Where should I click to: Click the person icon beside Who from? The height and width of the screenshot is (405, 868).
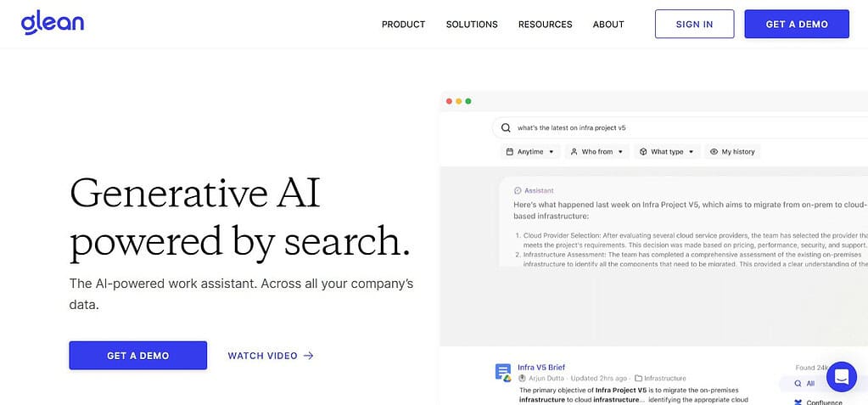(x=574, y=152)
